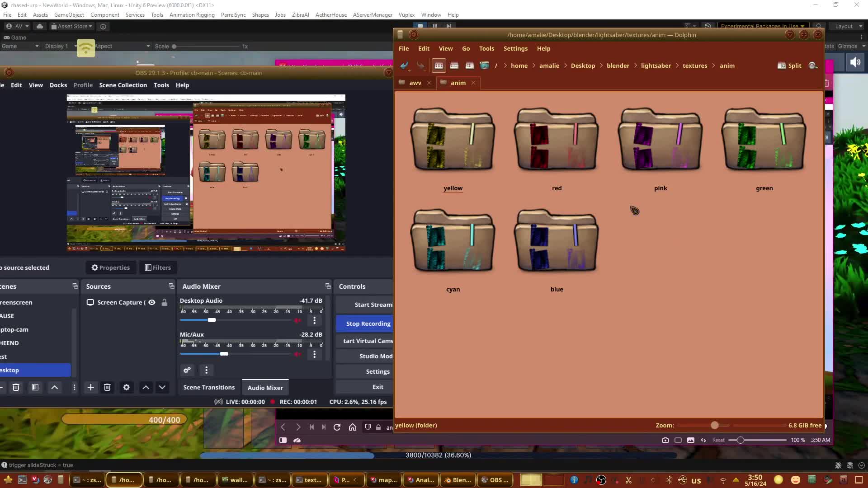Screen dimensions: 868x488
Task: Mute the Desktop Audio speaker icon
Action: pyautogui.click(x=297, y=320)
